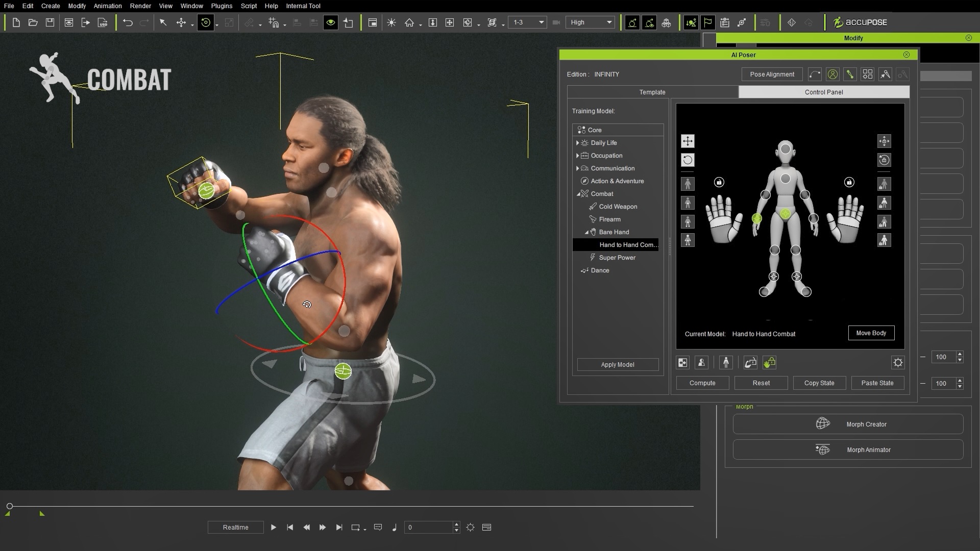Click the green face circle icon in AI Poser

[832, 74]
